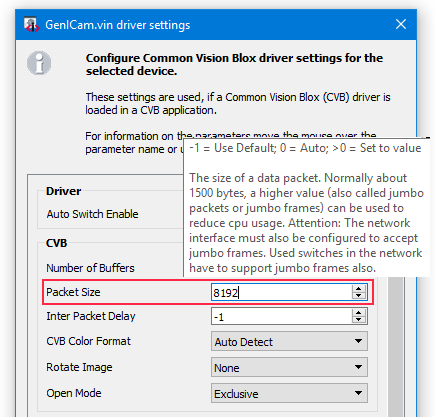Decrement Inter Packet Delay using down arrow

[x=359, y=320]
